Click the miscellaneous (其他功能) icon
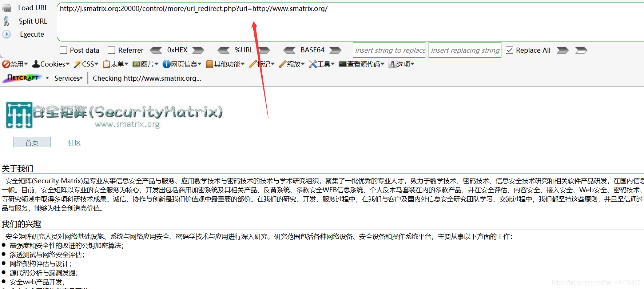 [209, 64]
